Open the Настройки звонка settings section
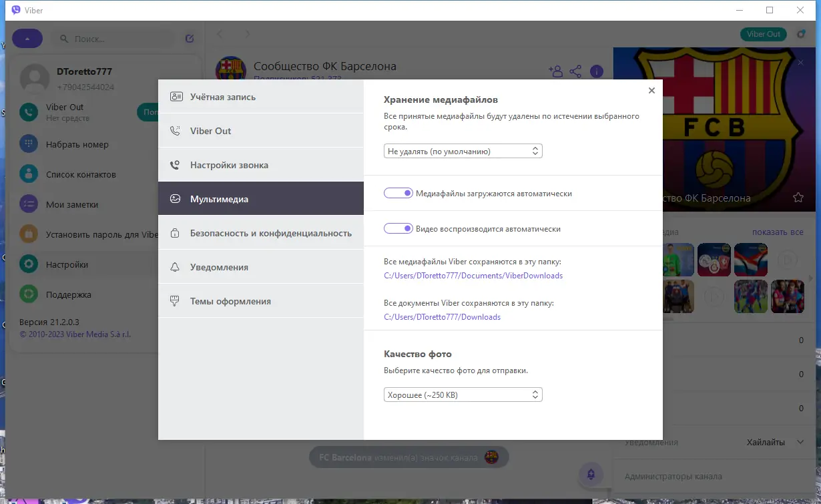This screenshot has width=821, height=504. coord(261,165)
